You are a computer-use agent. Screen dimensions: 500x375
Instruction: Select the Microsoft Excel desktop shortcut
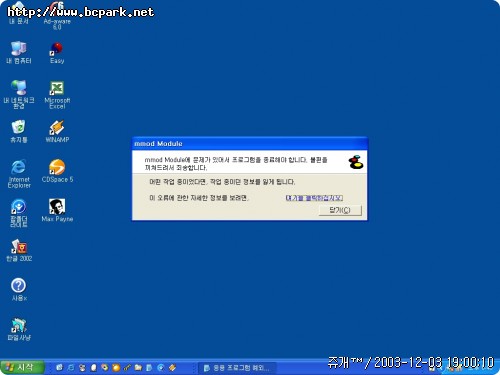coord(57,95)
